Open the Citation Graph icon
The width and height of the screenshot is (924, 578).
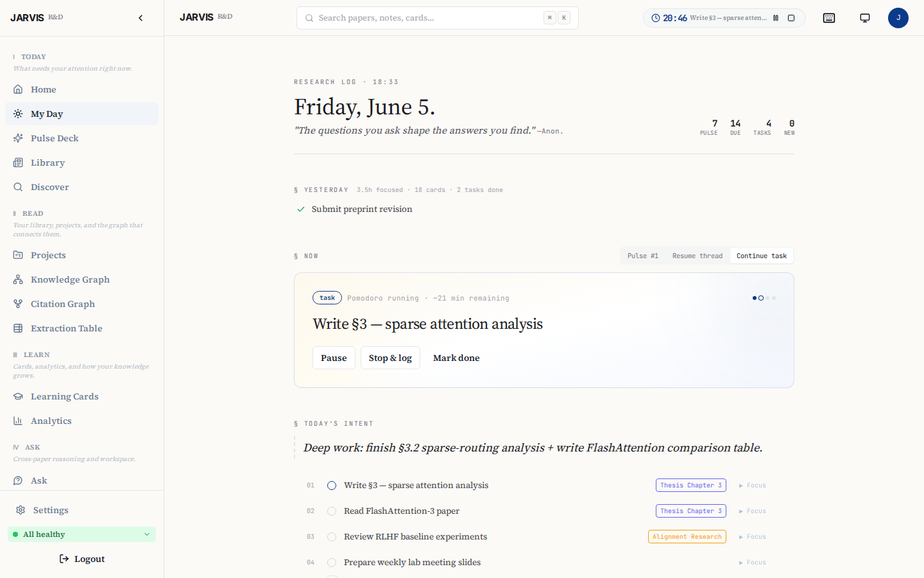pos(18,304)
